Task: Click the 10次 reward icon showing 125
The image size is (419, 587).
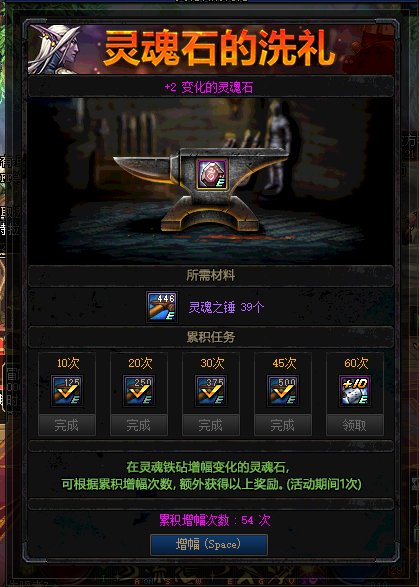Action: click(x=67, y=391)
